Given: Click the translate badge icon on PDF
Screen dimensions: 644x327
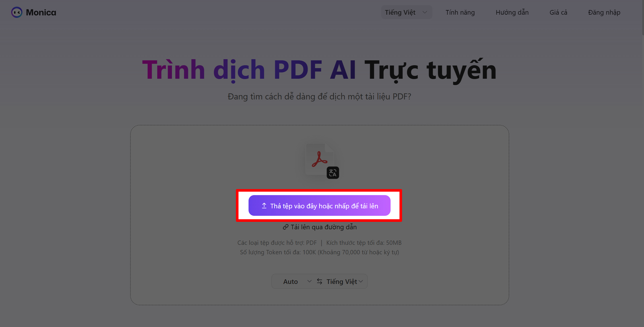Looking at the screenshot, I should click(333, 173).
